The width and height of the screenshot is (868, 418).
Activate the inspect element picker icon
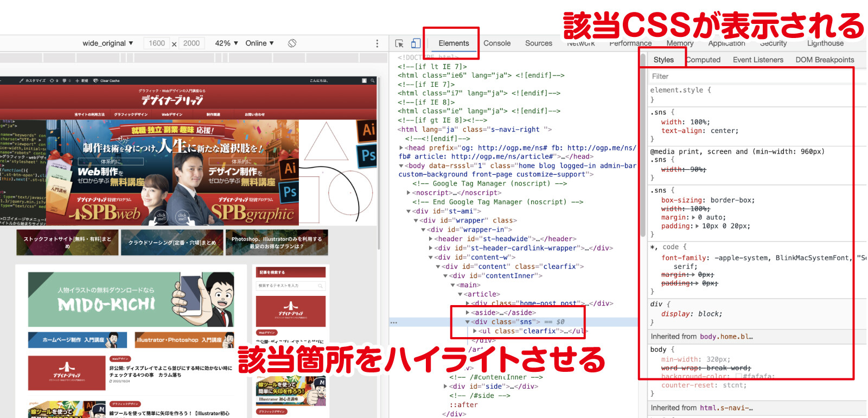pos(399,43)
